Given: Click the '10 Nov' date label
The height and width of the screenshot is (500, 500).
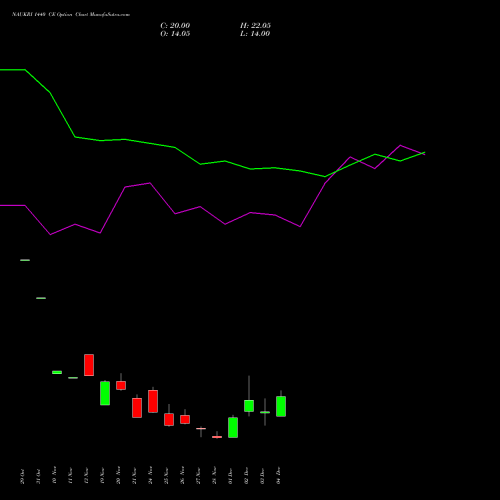Looking at the screenshot, I should click(54, 475).
